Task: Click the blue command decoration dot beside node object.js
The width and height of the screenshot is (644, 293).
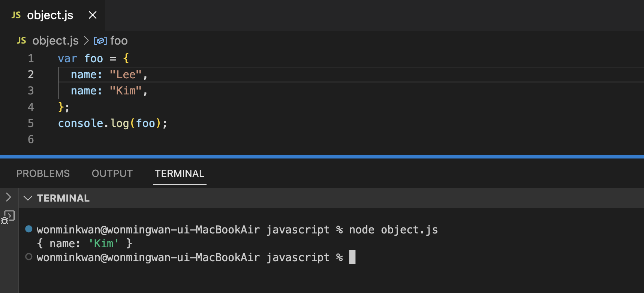Action: click(28, 229)
